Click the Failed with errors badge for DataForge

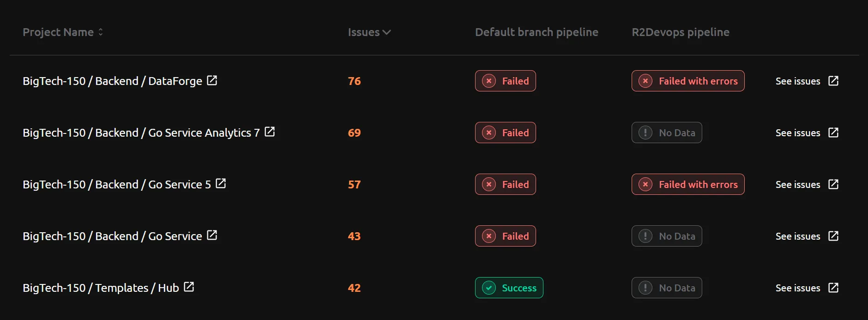(687, 80)
